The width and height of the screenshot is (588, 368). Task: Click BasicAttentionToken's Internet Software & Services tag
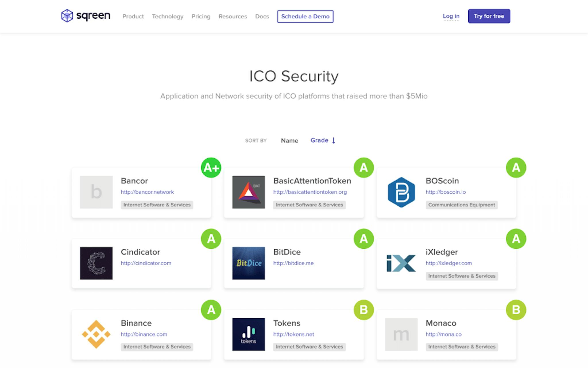(309, 205)
